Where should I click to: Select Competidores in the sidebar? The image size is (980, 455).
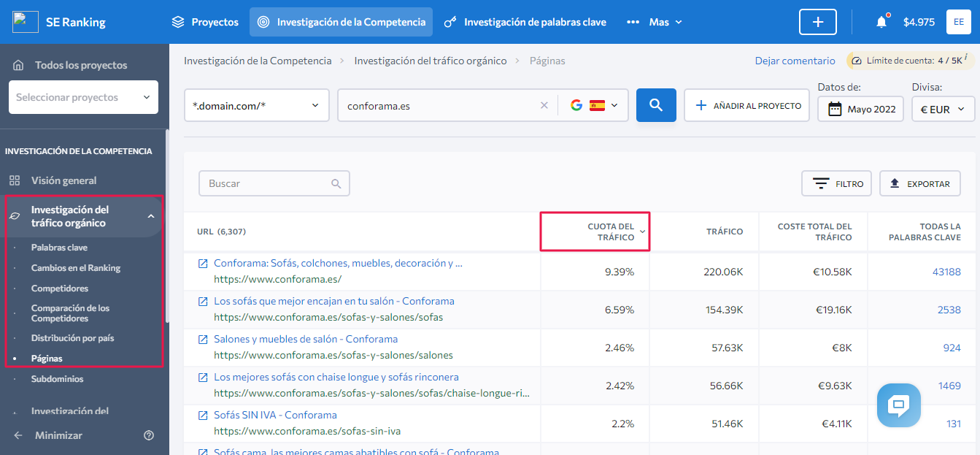tap(60, 288)
